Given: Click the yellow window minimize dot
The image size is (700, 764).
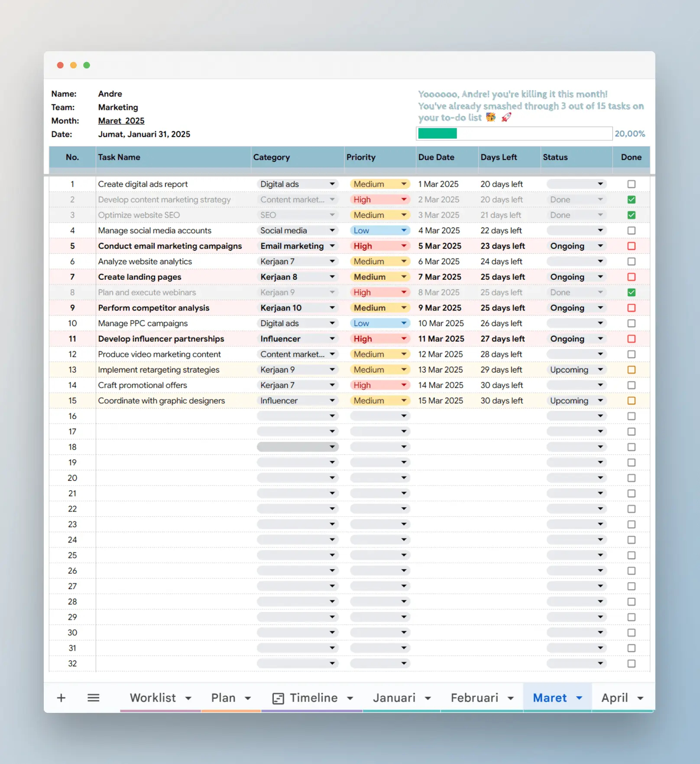Looking at the screenshot, I should 74,65.
